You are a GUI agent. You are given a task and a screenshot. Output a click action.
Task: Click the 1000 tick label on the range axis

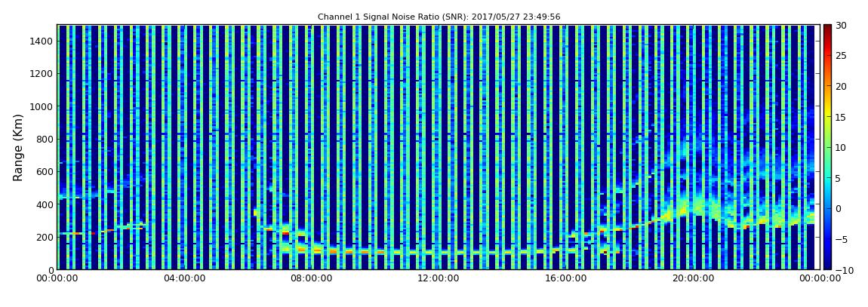coord(42,106)
